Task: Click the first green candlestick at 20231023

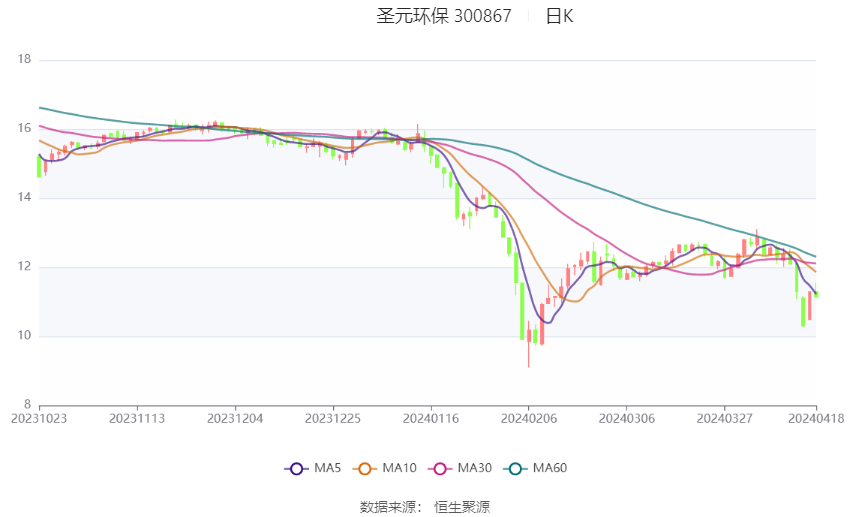Action: pyautogui.click(x=39, y=166)
